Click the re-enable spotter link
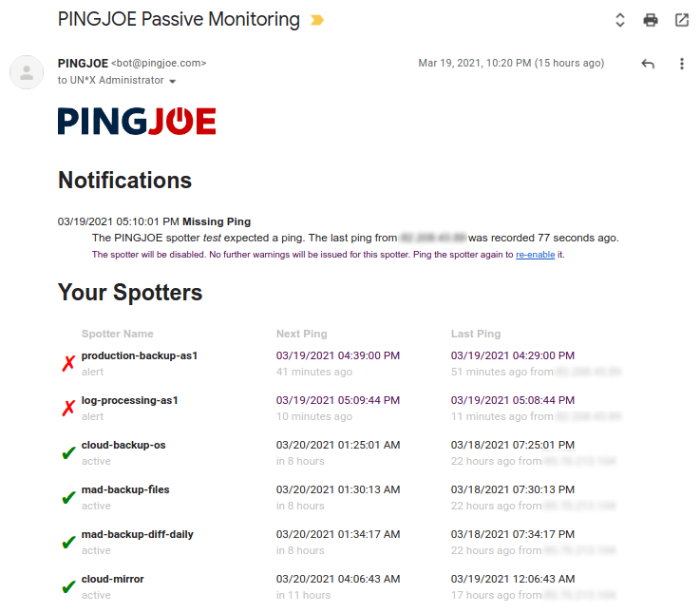Image resolution: width=700 pixels, height=613 pixels. pyautogui.click(x=535, y=255)
